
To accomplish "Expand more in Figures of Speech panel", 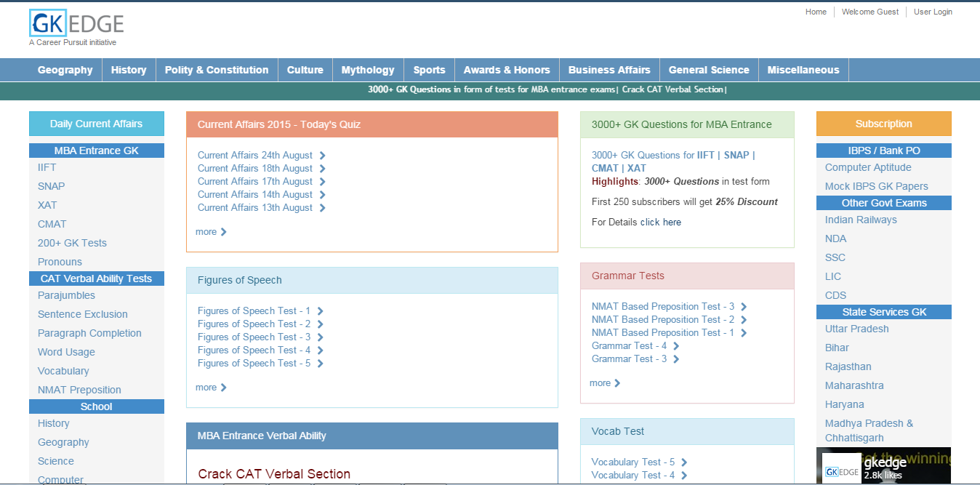I will [211, 388].
